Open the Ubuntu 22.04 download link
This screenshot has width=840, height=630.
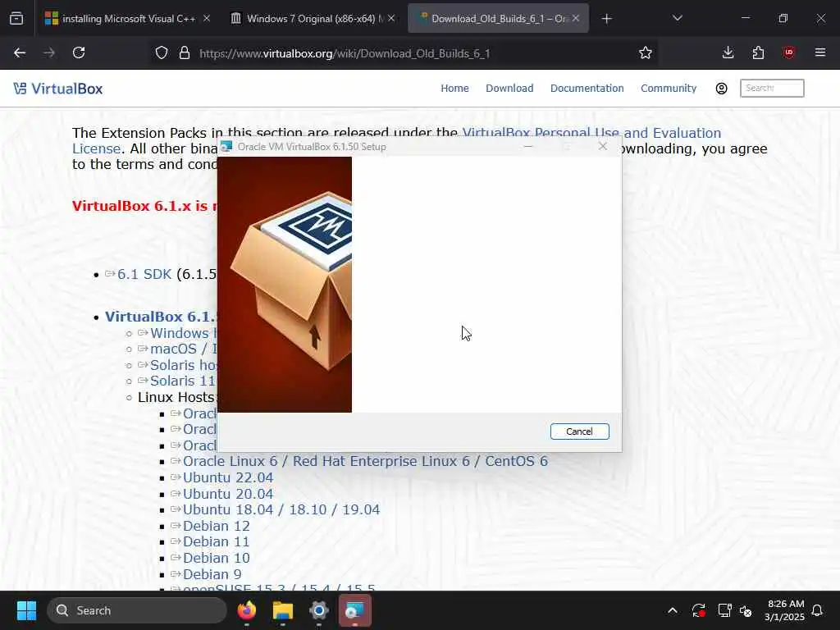(x=228, y=477)
